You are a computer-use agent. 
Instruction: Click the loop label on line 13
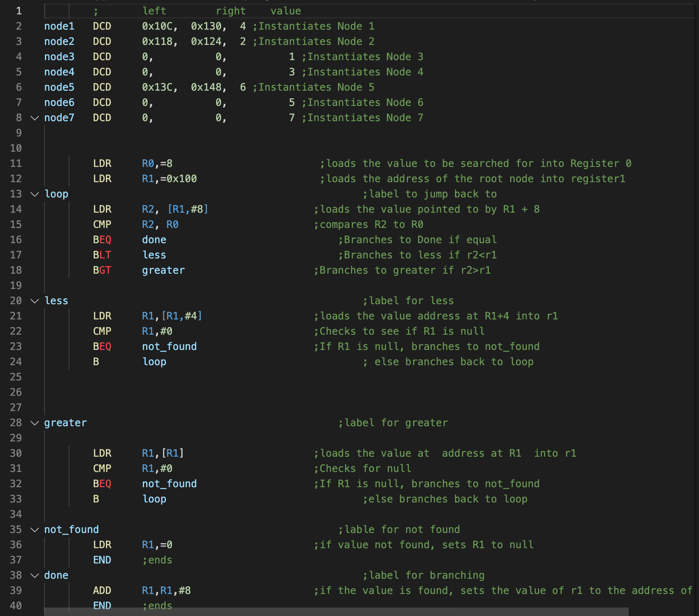pos(56,194)
